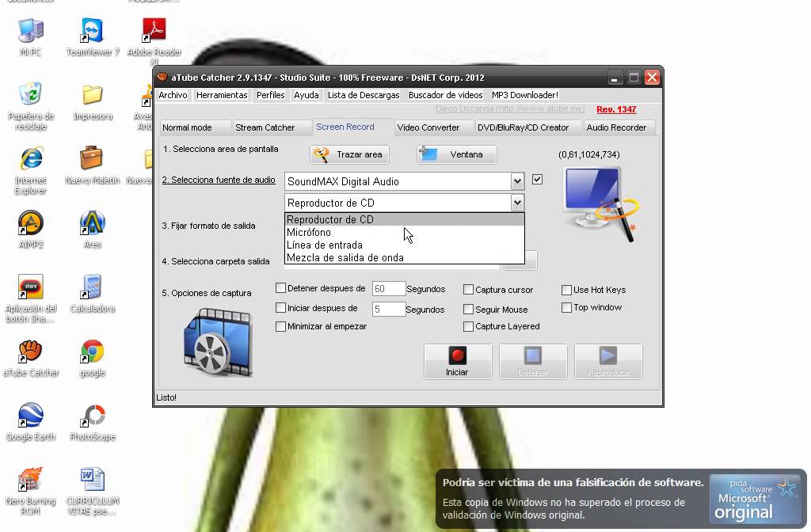Screen dimensions: 811x532
Task: Enable Captura cursor checkbox
Action: (469, 290)
